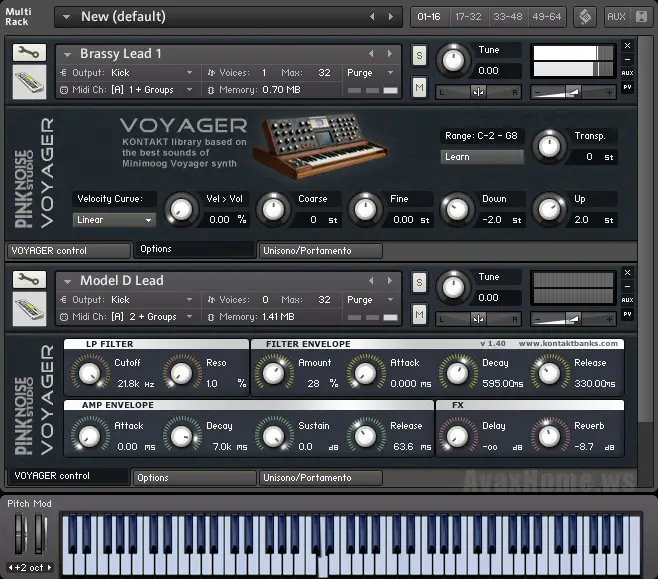Open Output dropdown of Model D Lead

[x=189, y=300]
